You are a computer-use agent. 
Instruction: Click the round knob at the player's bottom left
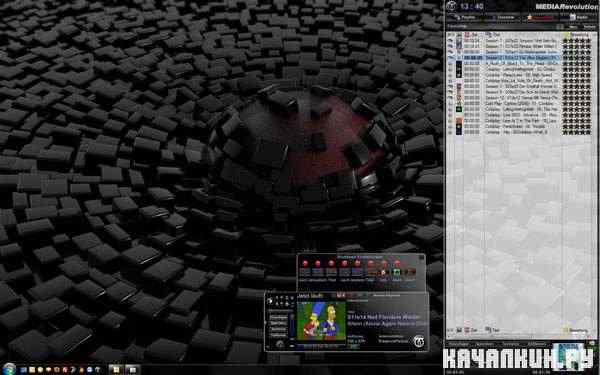pos(280,344)
